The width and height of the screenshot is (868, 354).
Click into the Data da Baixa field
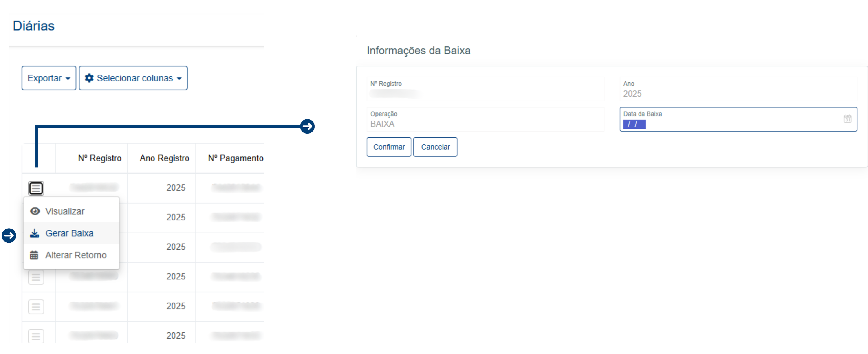(725, 124)
